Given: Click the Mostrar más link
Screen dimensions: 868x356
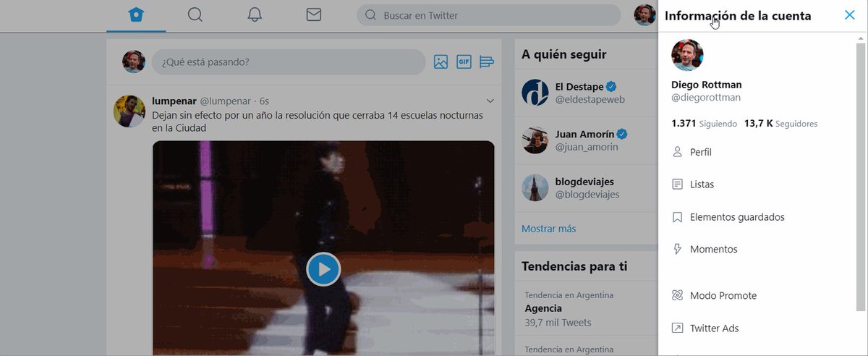Looking at the screenshot, I should point(549,229).
